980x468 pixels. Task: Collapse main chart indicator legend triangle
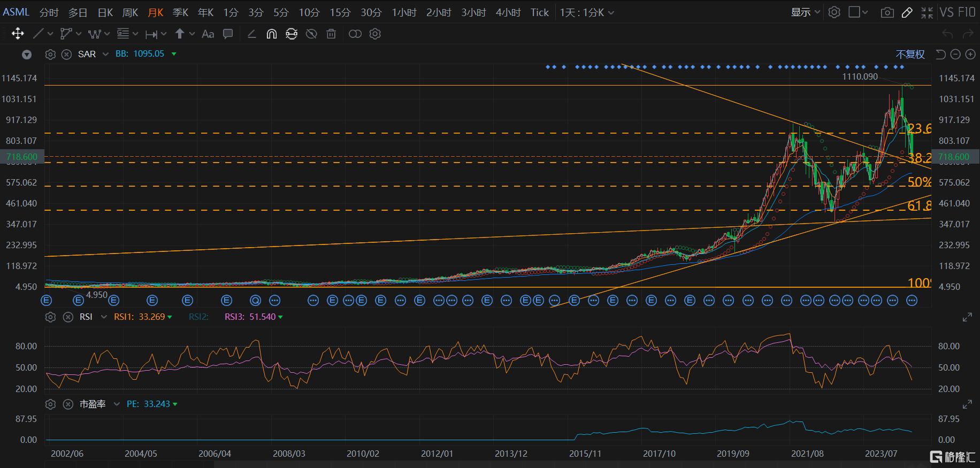[27, 54]
